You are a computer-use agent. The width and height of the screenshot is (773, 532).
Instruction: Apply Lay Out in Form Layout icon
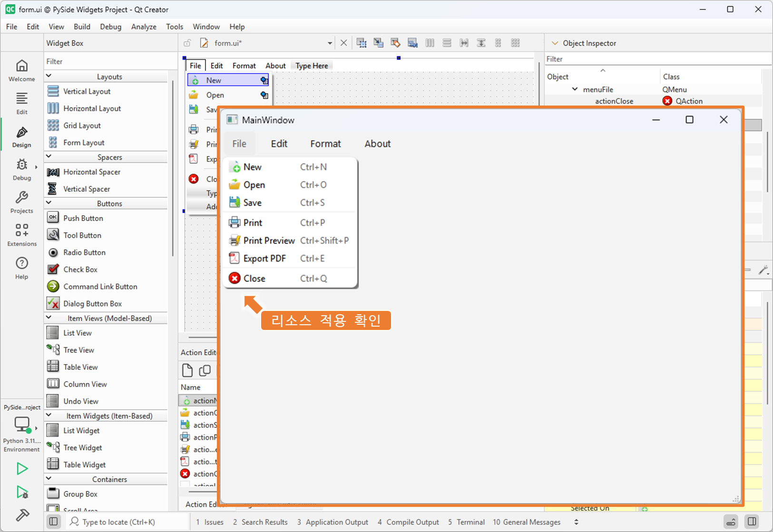pyautogui.click(x=499, y=43)
